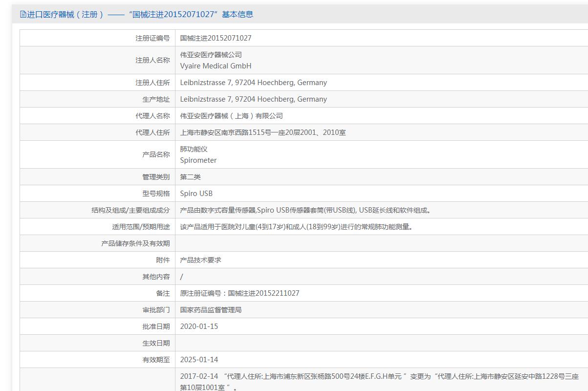Select registration number value 国械注进20152071027

point(216,38)
